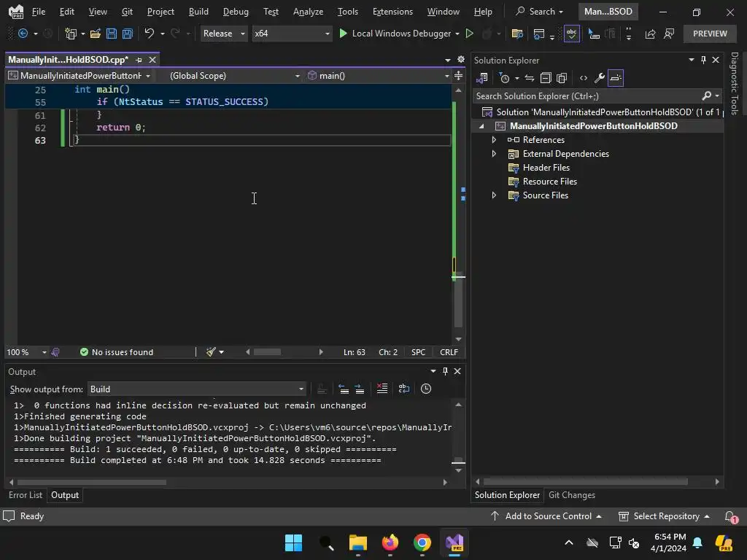Open the Local Windows Debugger dropdown arrow

click(457, 34)
